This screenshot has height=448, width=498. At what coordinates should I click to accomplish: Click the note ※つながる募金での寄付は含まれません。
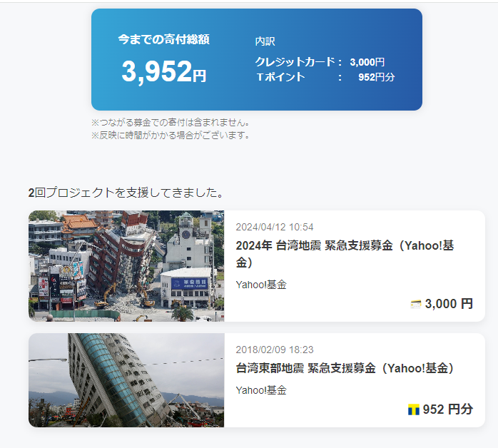[171, 123]
